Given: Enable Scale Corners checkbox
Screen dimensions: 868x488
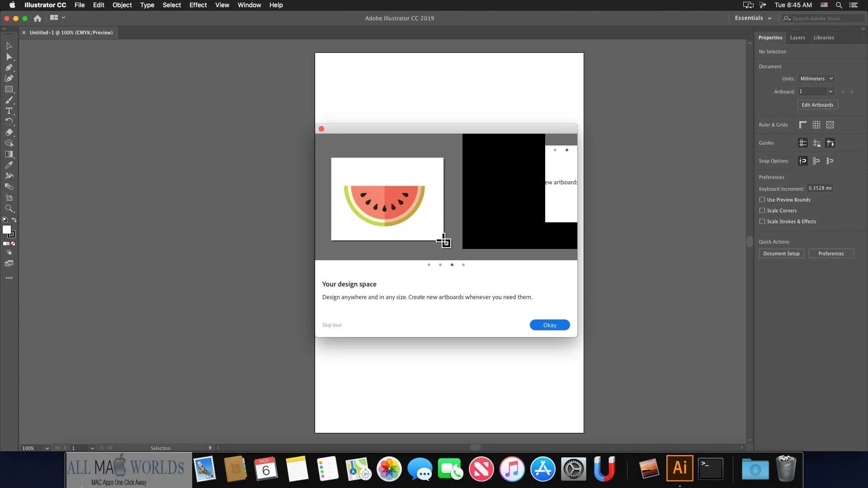Looking at the screenshot, I should 762,211.
